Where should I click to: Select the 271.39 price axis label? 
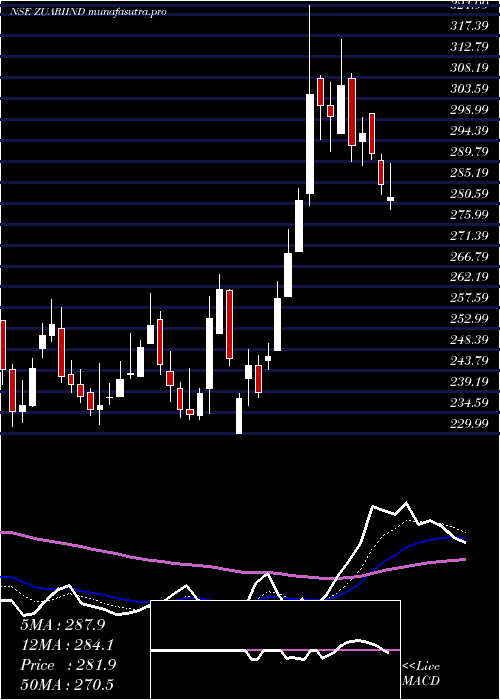pos(469,236)
